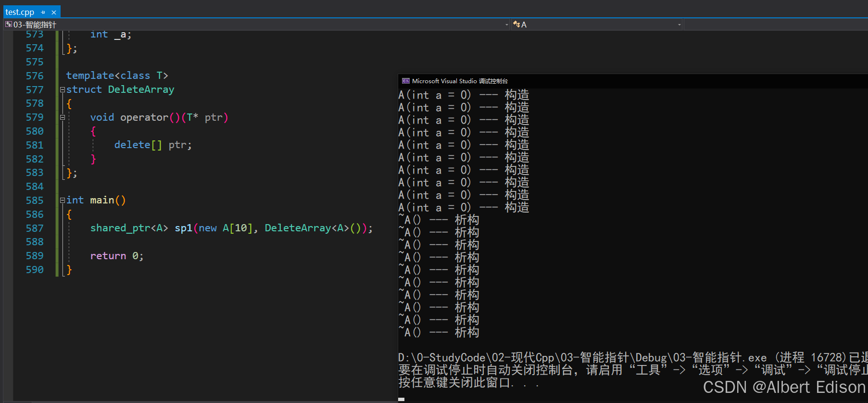The height and width of the screenshot is (403, 868).
Task: Click the return 0; statement
Action: tap(117, 256)
